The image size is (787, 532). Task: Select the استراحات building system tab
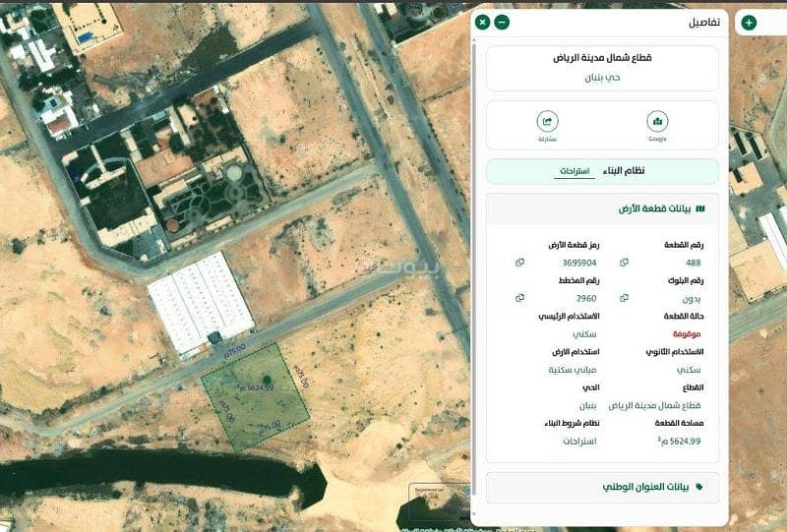pyautogui.click(x=575, y=171)
